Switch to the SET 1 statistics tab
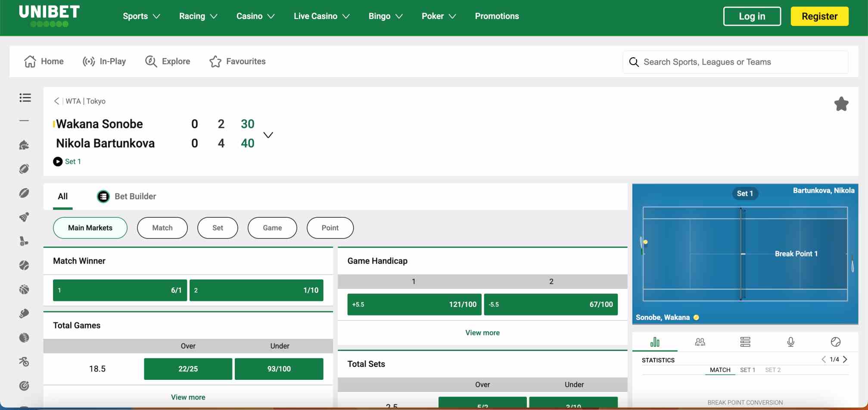 pos(748,369)
